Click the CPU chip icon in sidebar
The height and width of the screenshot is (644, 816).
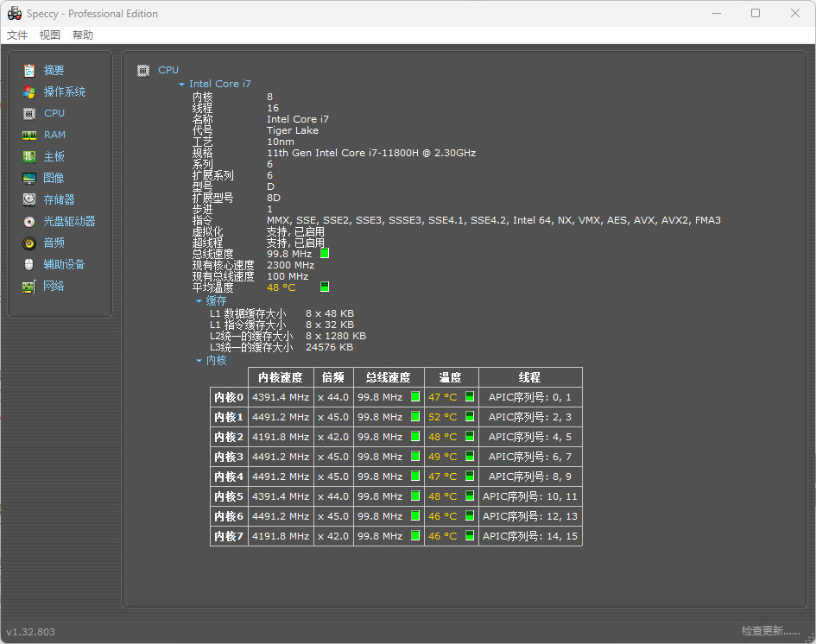point(29,113)
